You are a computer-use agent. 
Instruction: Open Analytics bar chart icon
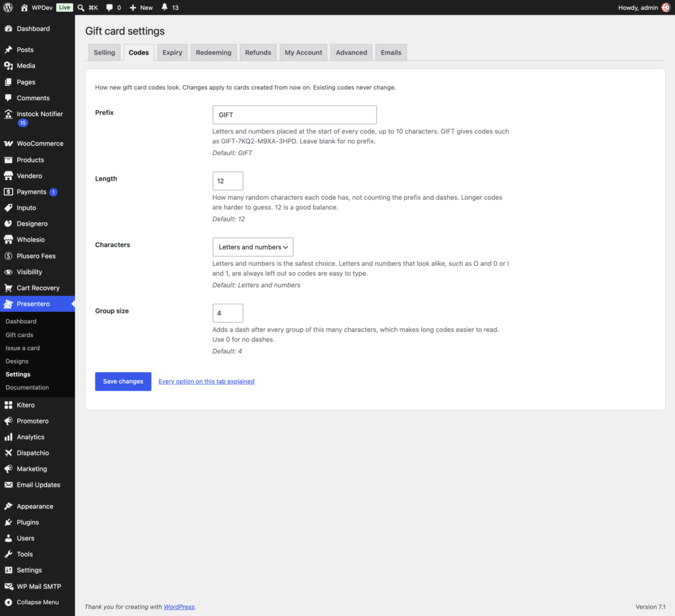coord(8,437)
